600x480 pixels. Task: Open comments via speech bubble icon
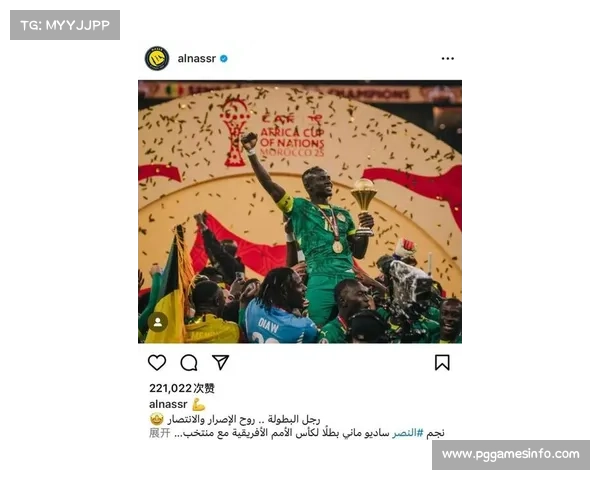pos(189,362)
